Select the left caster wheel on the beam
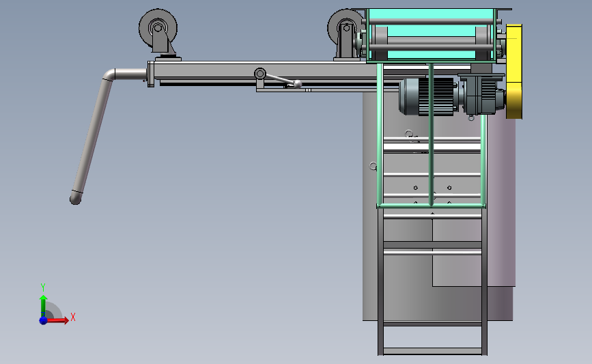This screenshot has width=592, height=364. (158, 27)
